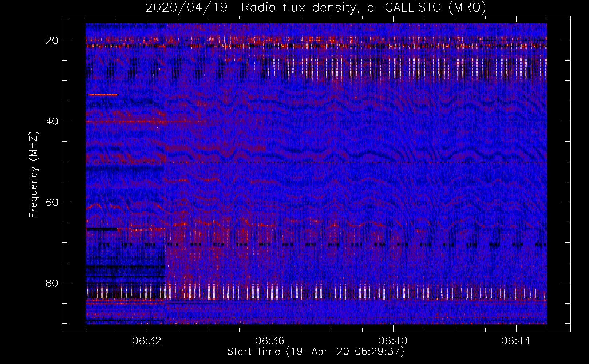Click the '06:32' time tick label
The image size is (589, 364).
[147, 341]
